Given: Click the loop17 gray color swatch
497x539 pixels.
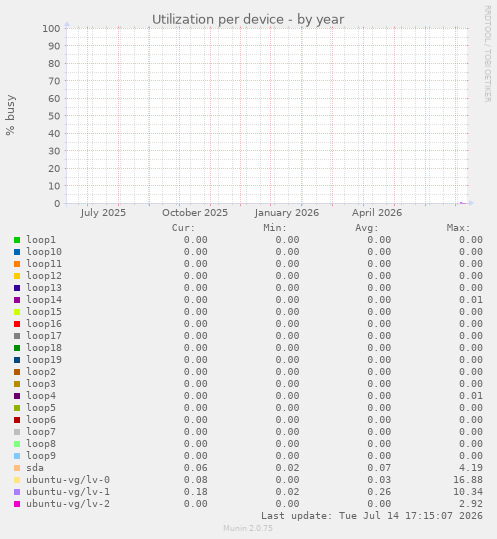Looking at the screenshot, I should tap(17, 336).
